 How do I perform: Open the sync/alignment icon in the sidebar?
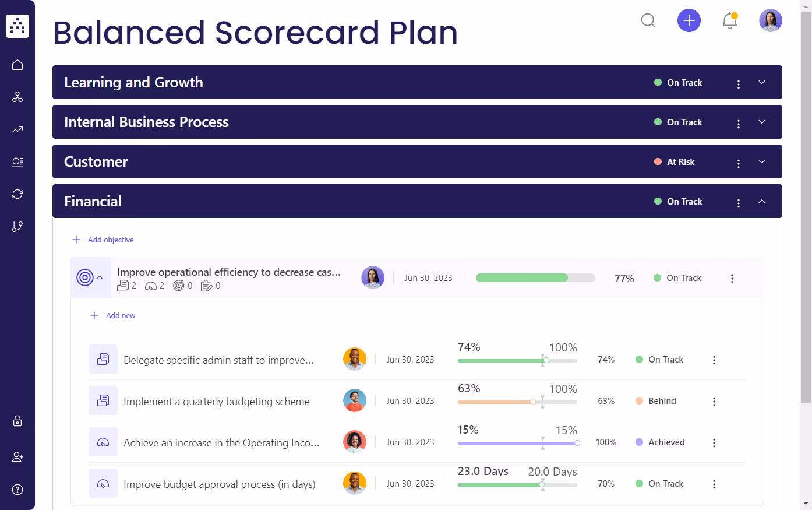click(17, 194)
